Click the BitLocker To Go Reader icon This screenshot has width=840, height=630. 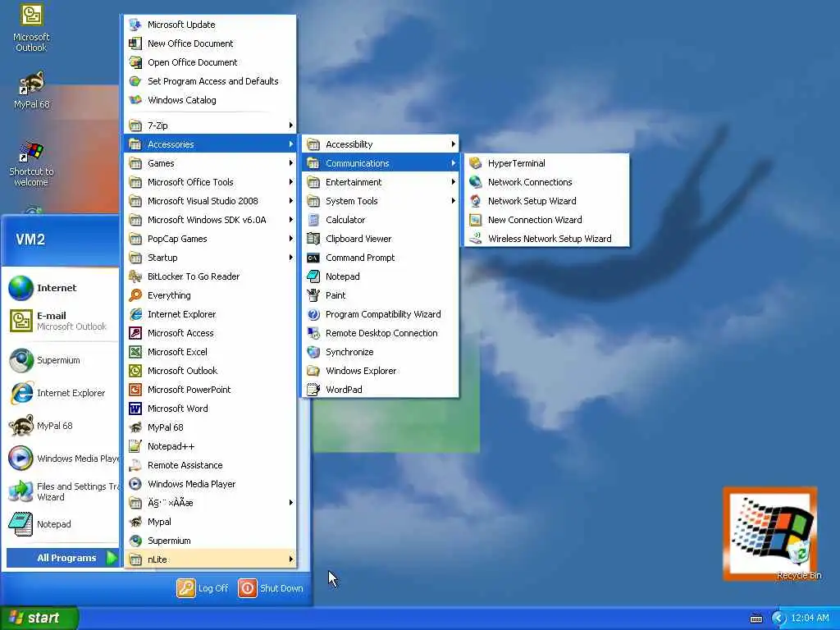(x=135, y=276)
